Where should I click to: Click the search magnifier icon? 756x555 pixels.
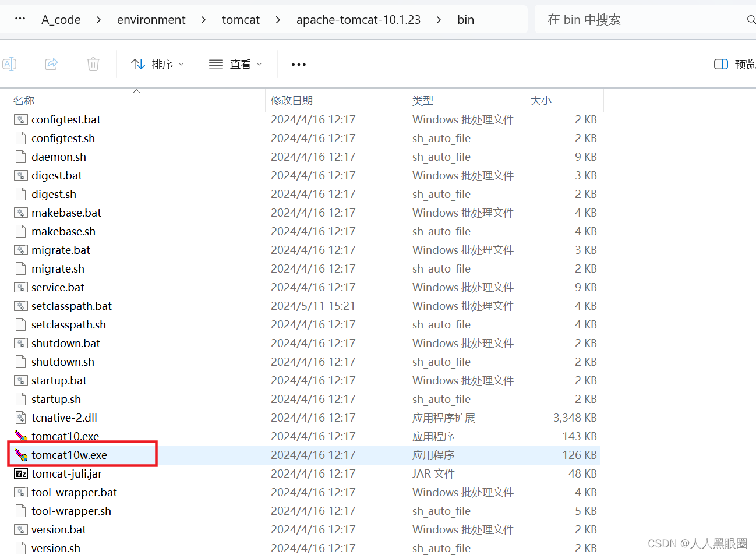(x=751, y=20)
